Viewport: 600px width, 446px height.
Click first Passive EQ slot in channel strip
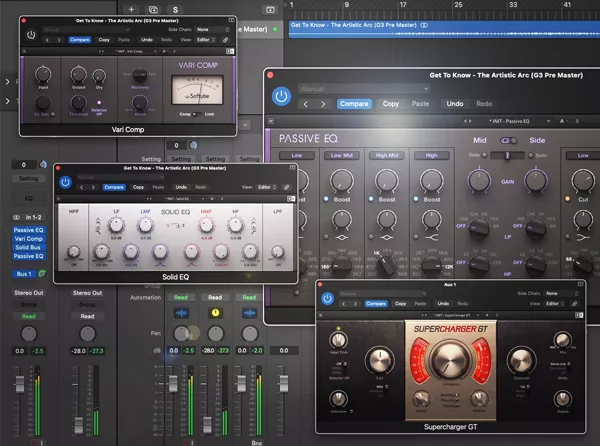coord(29,230)
